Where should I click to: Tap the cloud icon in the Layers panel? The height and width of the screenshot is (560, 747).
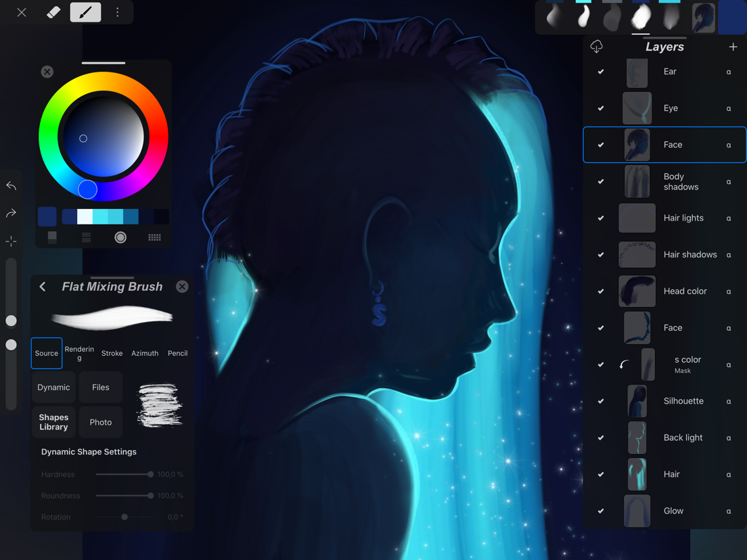(x=596, y=46)
